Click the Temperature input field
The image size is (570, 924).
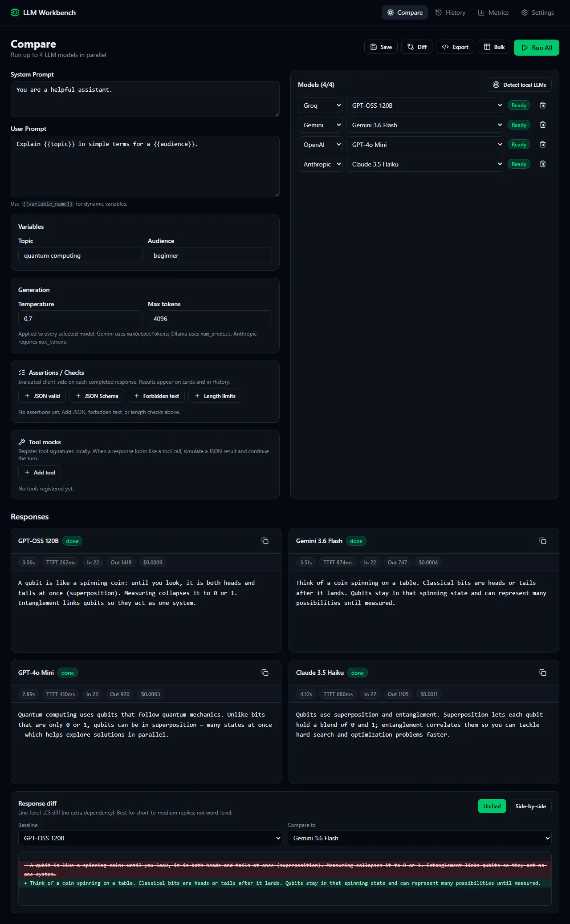coord(80,319)
